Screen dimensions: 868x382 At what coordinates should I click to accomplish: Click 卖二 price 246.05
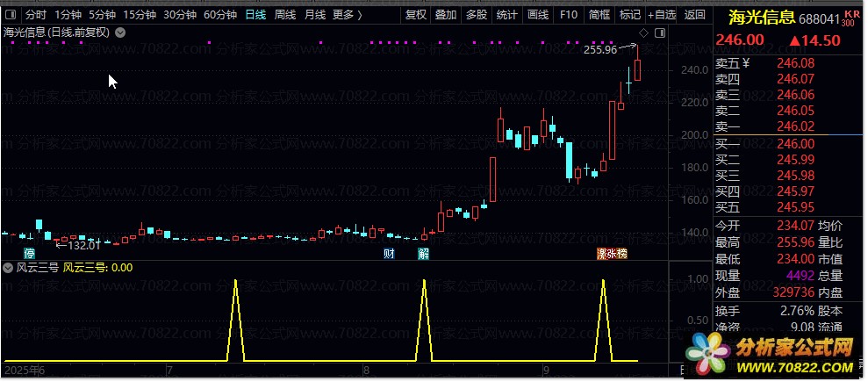(795, 111)
